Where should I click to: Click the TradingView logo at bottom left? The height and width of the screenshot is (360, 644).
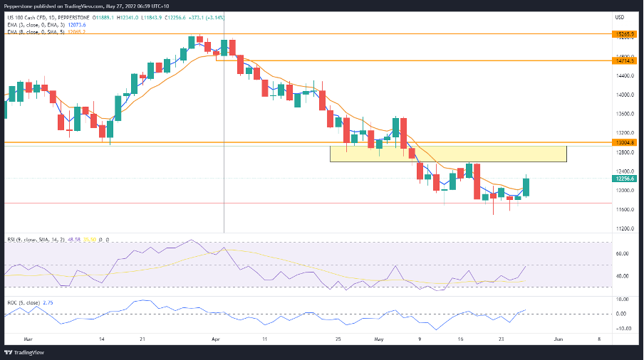[24, 352]
